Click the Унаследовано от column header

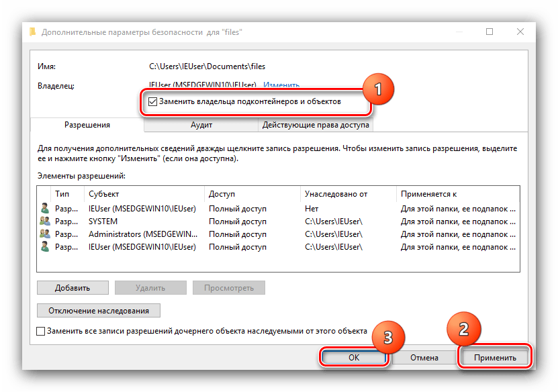coord(336,193)
